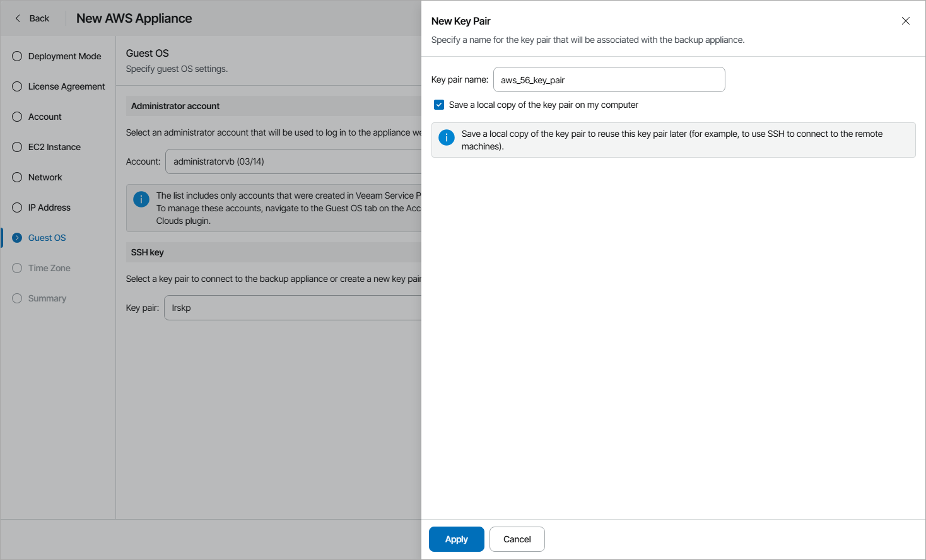Click the Back link
Image resolution: width=926 pixels, height=560 pixels.
39,18
